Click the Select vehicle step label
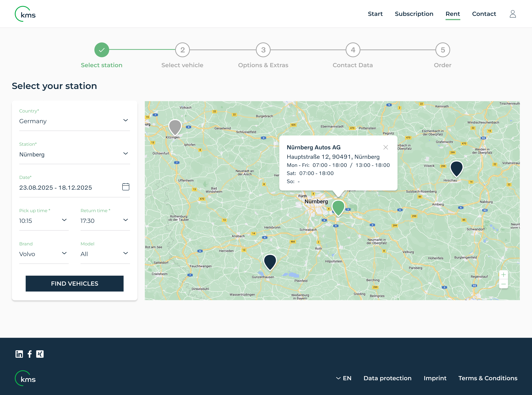 pos(182,65)
